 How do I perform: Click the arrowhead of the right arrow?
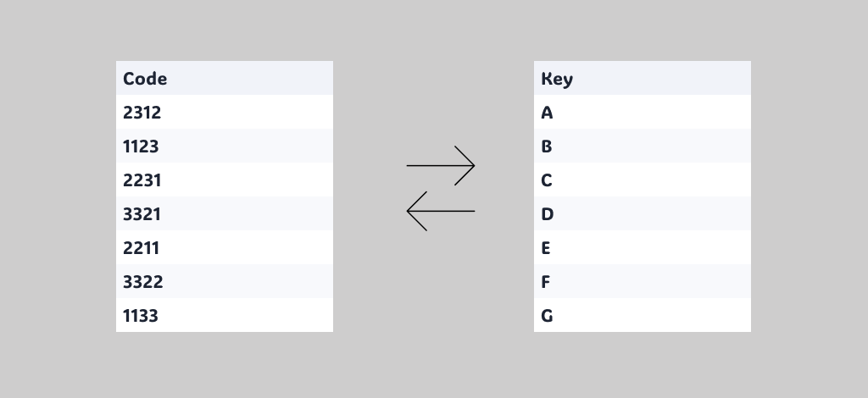coord(465,165)
